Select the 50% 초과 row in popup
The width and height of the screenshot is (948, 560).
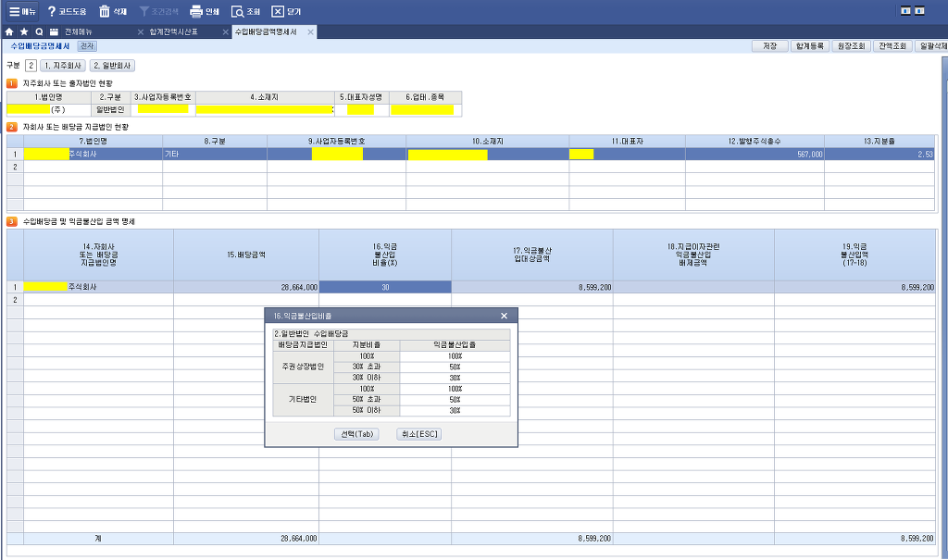(x=367, y=400)
